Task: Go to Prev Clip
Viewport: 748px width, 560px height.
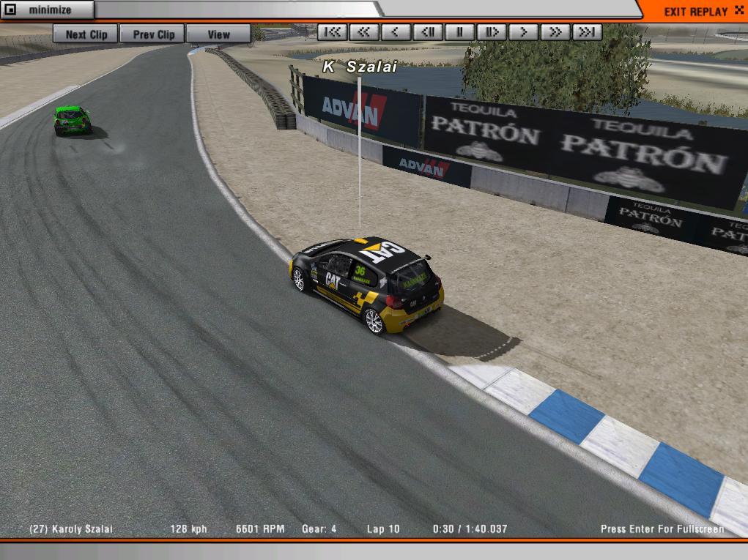Action: point(154,34)
